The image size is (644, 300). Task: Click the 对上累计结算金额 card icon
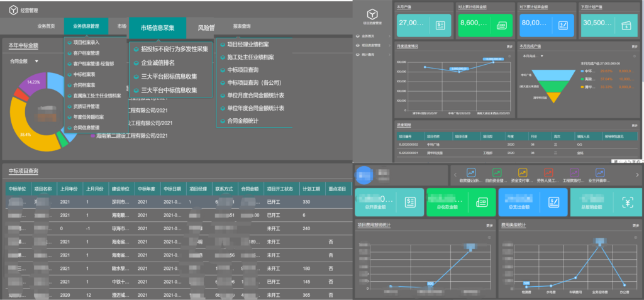502,25
